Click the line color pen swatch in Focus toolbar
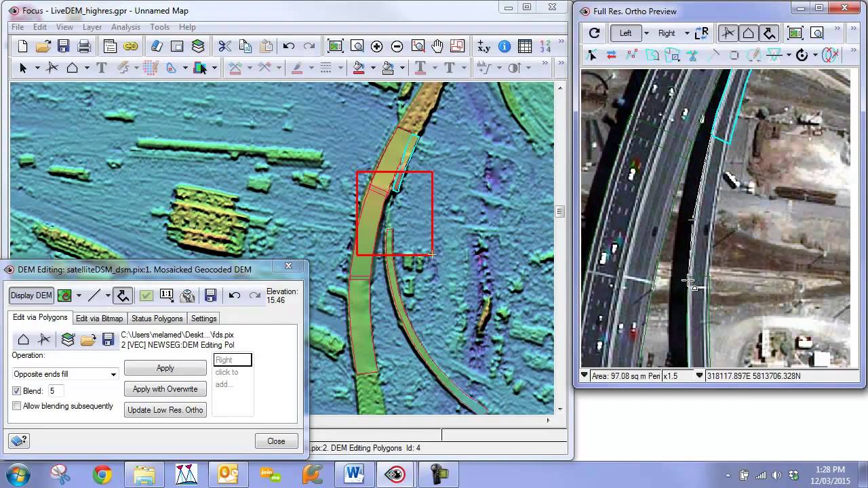This screenshot has width=868, height=488. tap(296, 68)
